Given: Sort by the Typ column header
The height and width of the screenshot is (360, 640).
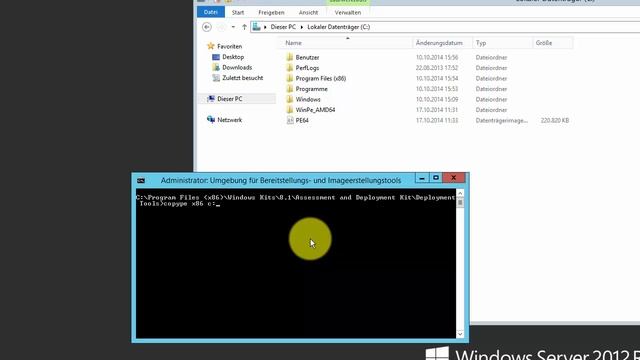Looking at the screenshot, I should (502, 43).
